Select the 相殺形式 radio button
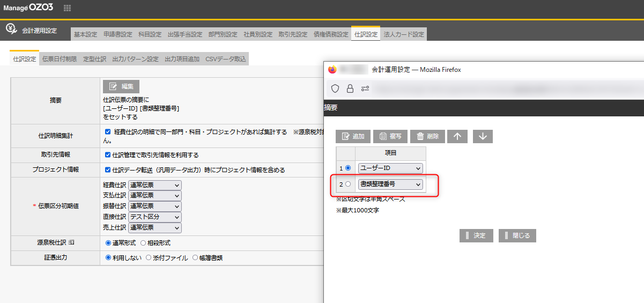644x303 pixels. coord(144,243)
